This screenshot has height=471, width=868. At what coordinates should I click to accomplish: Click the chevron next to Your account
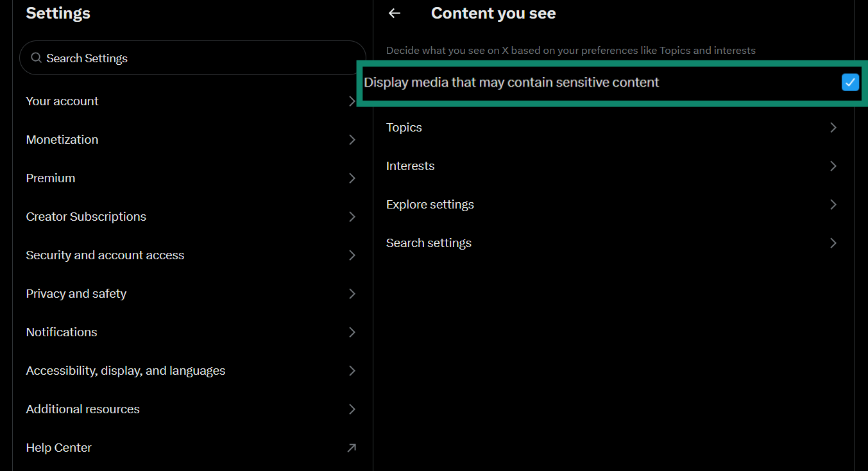[x=352, y=101]
